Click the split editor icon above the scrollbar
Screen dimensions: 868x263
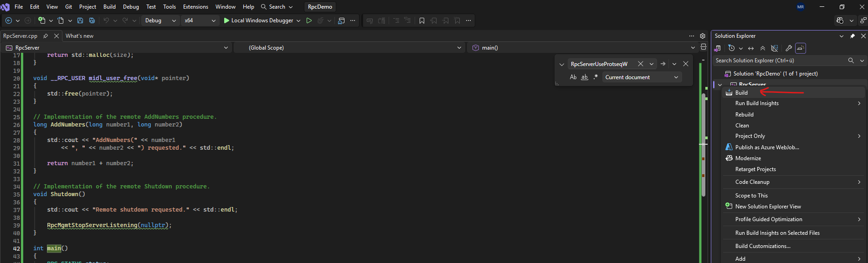704,47
